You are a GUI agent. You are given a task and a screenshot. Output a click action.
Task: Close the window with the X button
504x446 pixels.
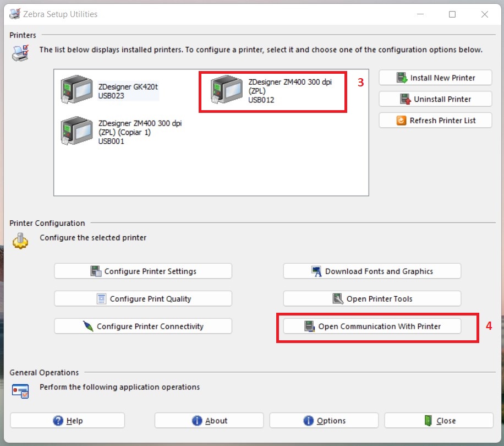tap(485, 14)
